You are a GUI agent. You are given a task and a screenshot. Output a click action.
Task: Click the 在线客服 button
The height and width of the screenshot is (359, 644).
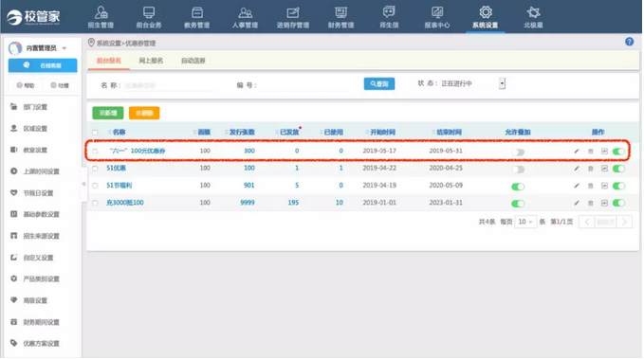coord(43,65)
